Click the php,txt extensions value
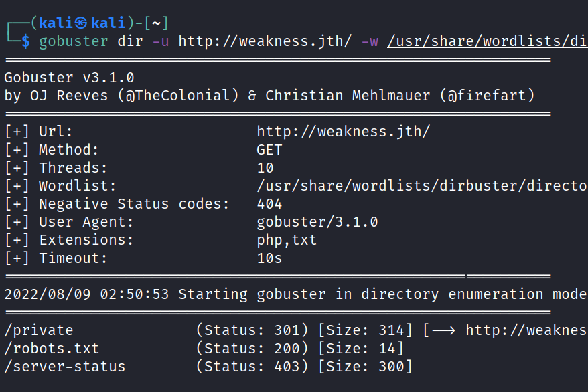 pos(287,239)
